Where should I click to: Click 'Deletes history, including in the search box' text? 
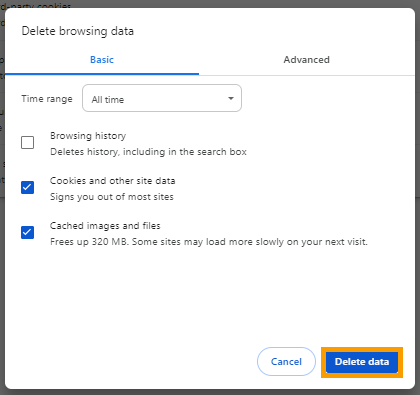click(x=148, y=152)
